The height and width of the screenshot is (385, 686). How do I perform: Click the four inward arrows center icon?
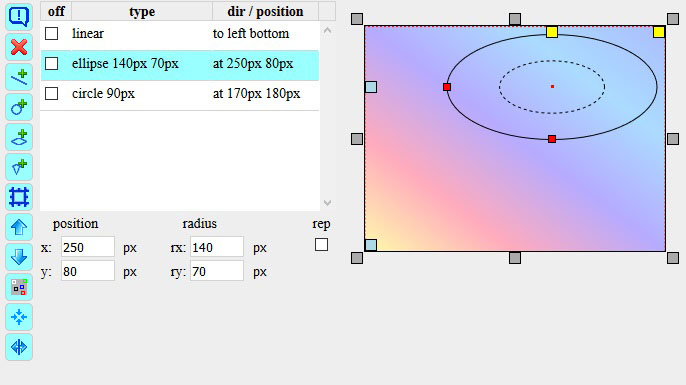pos(19,317)
